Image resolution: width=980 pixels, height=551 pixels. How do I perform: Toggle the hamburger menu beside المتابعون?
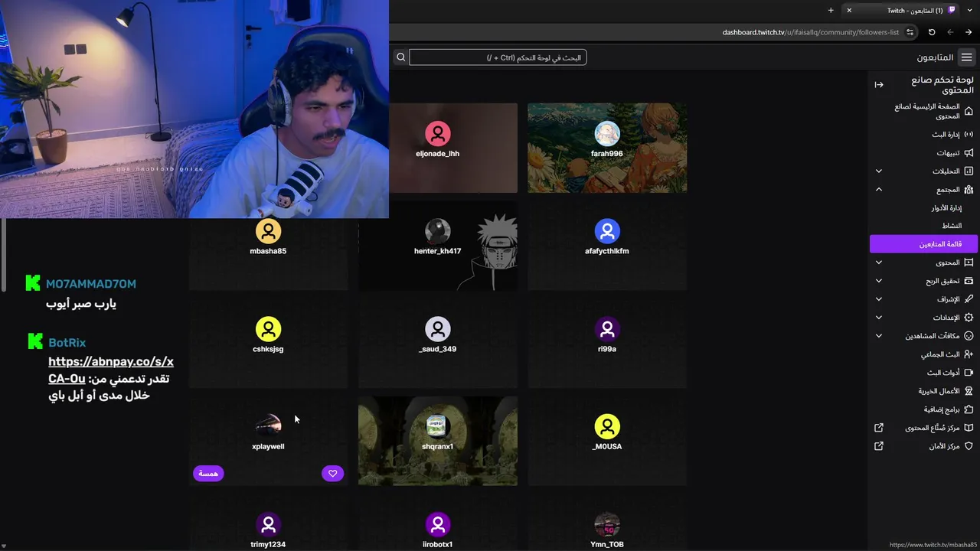(967, 57)
